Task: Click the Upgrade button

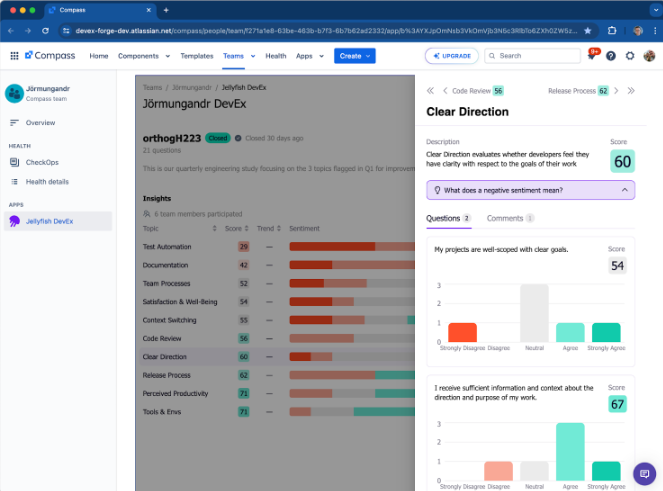Action: 451,56
